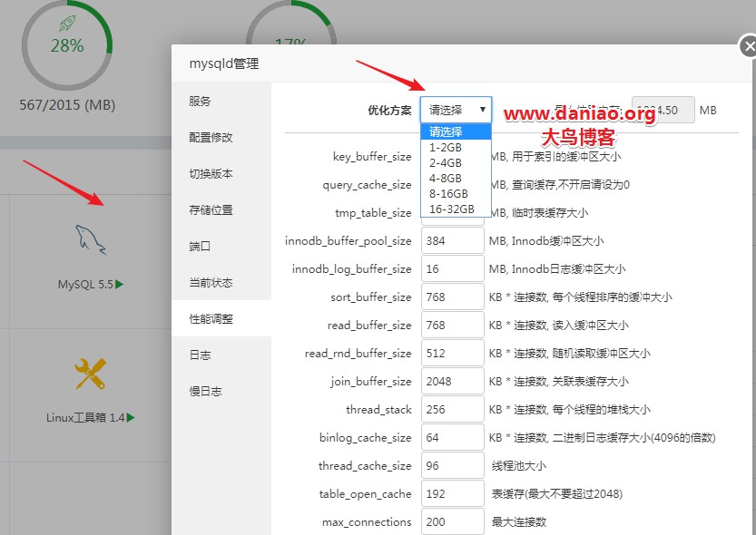Open the 慢日志 tab
756x535 pixels.
pyautogui.click(x=221, y=391)
